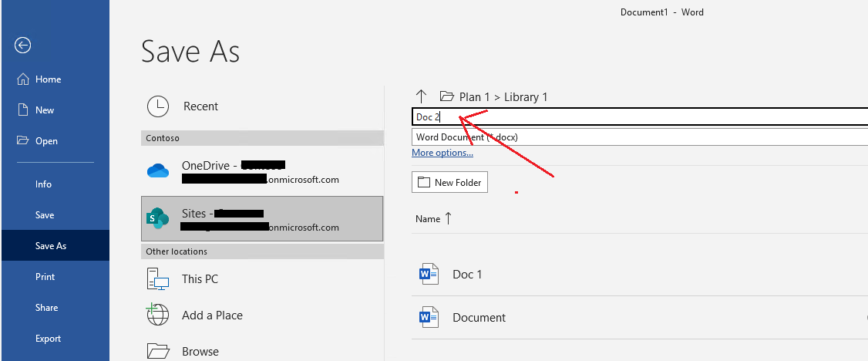The width and height of the screenshot is (868, 361).
Task: Click the This PC computer icon
Action: (158, 278)
